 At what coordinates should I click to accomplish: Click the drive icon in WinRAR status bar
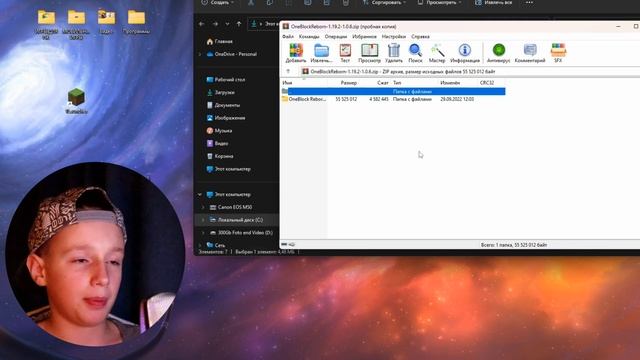tap(284, 244)
